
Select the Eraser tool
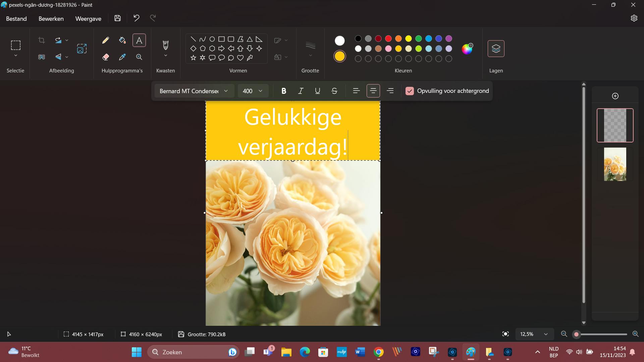click(x=106, y=57)
